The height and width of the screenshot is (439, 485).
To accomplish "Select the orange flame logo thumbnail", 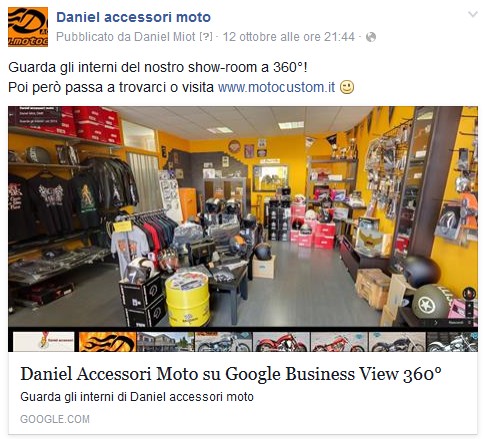I will point(107,342).
